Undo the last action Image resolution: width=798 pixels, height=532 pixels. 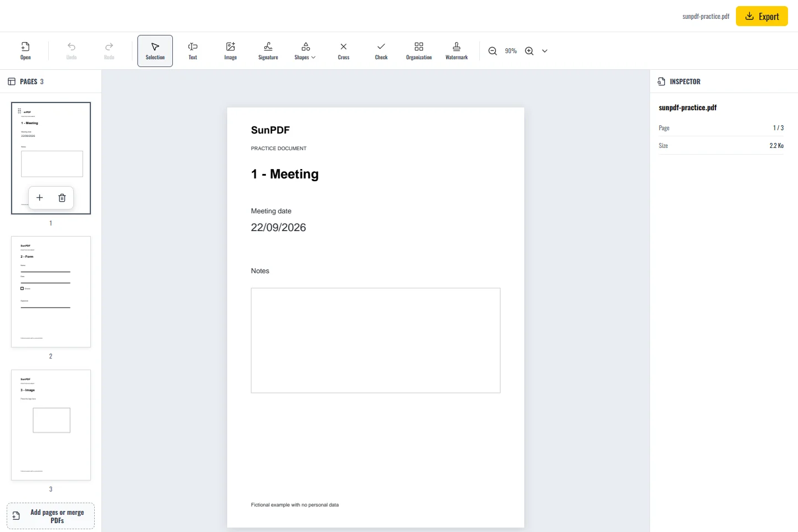(x=71, y=51)
